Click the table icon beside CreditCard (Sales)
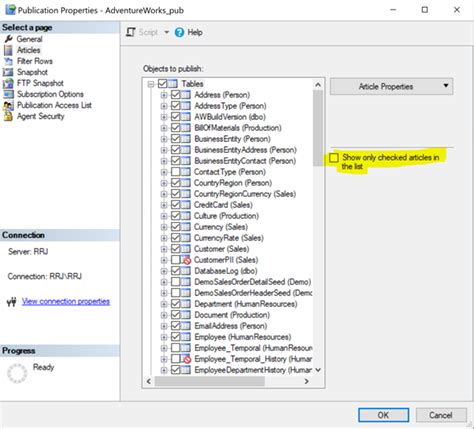474x429 pixels. [186, 205]
